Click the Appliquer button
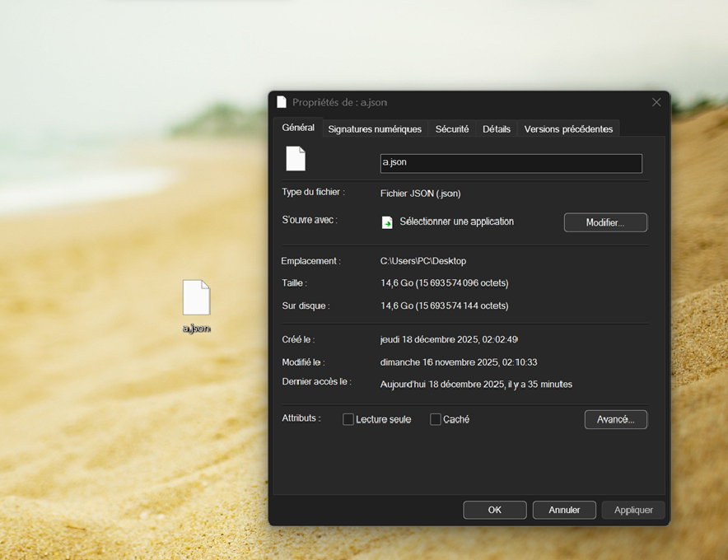The height and width of the screenshot is (560, 728). tap(633, 510)
